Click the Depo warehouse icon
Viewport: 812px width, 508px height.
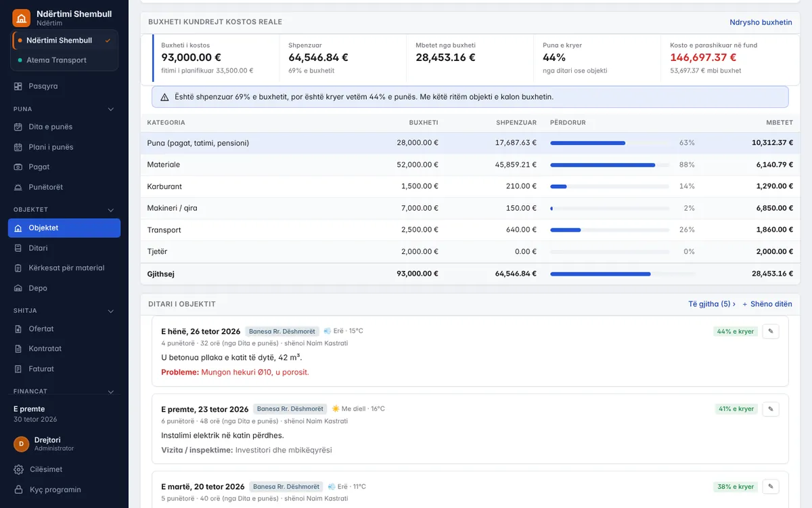pos(18,288)
